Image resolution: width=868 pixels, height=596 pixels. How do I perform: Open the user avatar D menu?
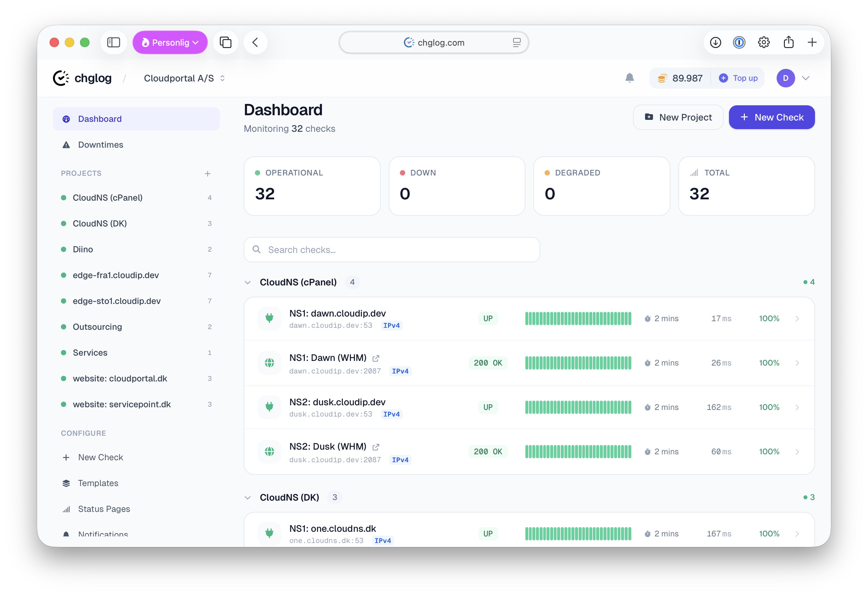(x=786, y=78)
